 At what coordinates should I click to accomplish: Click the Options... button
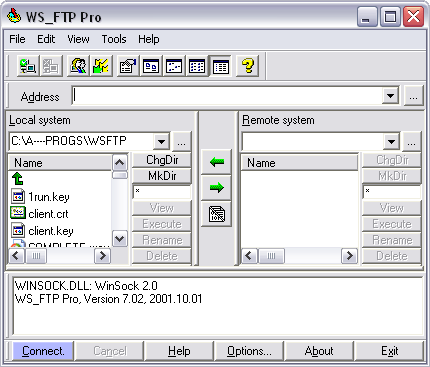point(249,351)
